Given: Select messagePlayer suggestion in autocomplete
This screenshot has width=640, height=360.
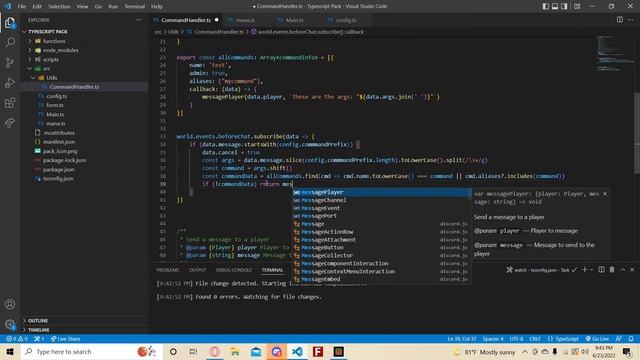Looking at the screenshot, I should coord(381,192).
